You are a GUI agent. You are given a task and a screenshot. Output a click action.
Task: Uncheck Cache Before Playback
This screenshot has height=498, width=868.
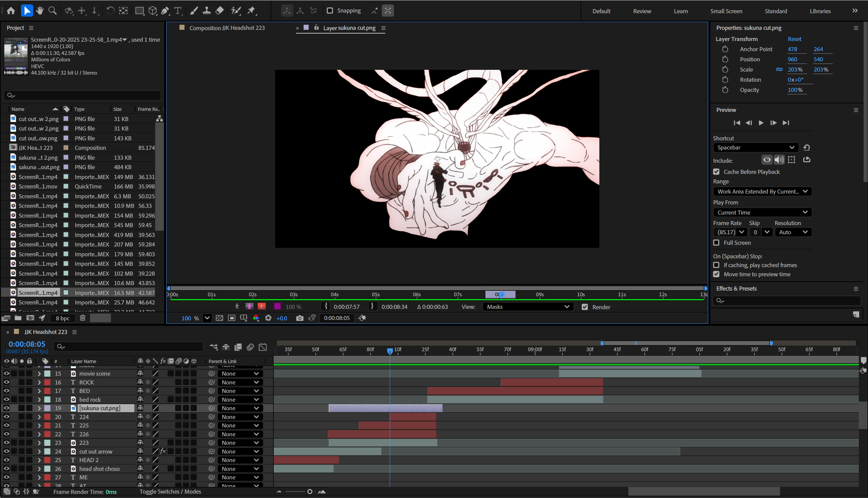click(716, 172)
